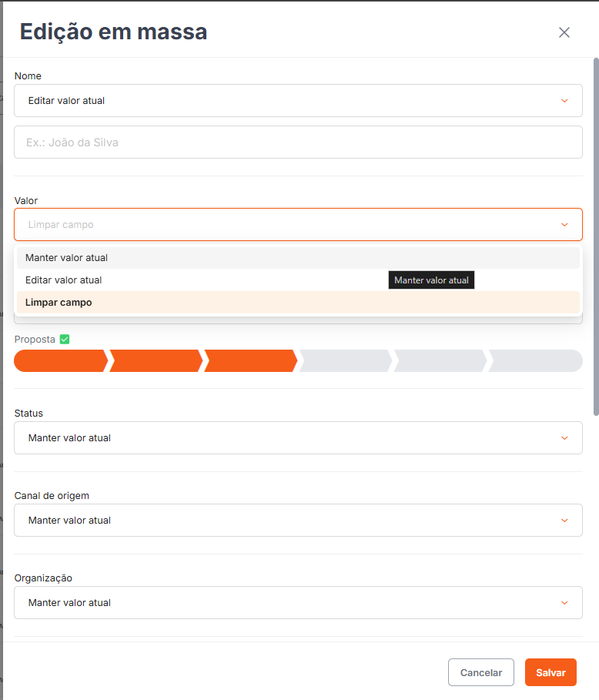Open the Canal de origem dropdown
The height and width of the screenshot is (700, 599).
[x=298, y=521]
